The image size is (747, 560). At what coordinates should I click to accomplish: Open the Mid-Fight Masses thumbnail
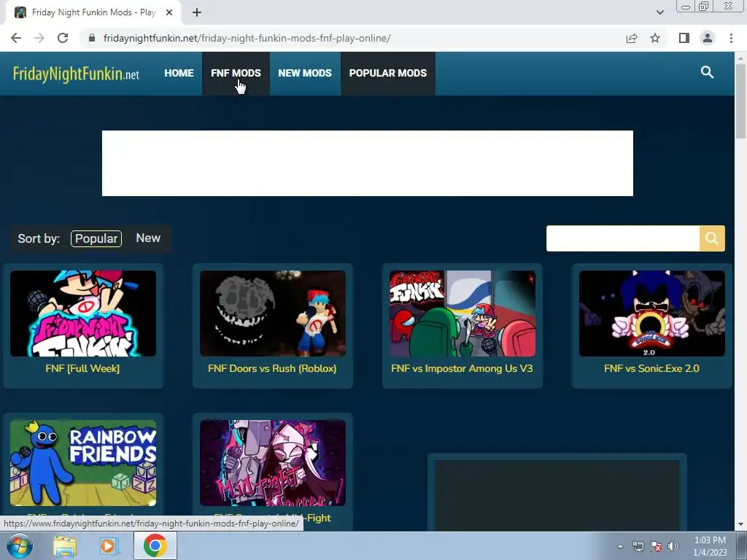point(273,463)
